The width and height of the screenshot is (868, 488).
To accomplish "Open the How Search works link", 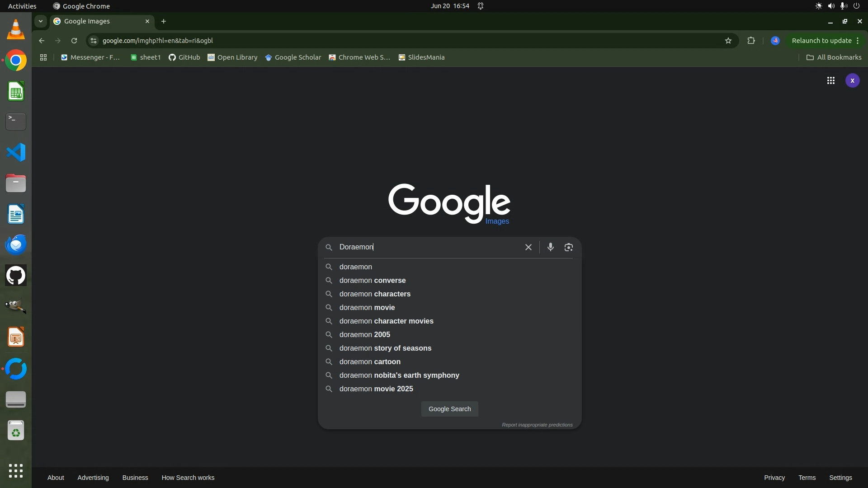I will [x=188, y=478].
